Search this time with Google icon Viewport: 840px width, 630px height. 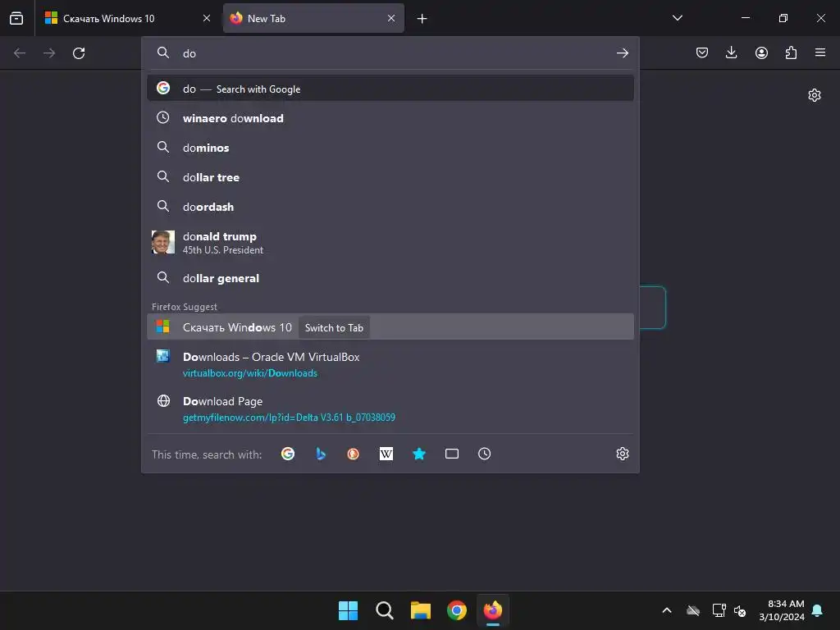click(288, 454)
